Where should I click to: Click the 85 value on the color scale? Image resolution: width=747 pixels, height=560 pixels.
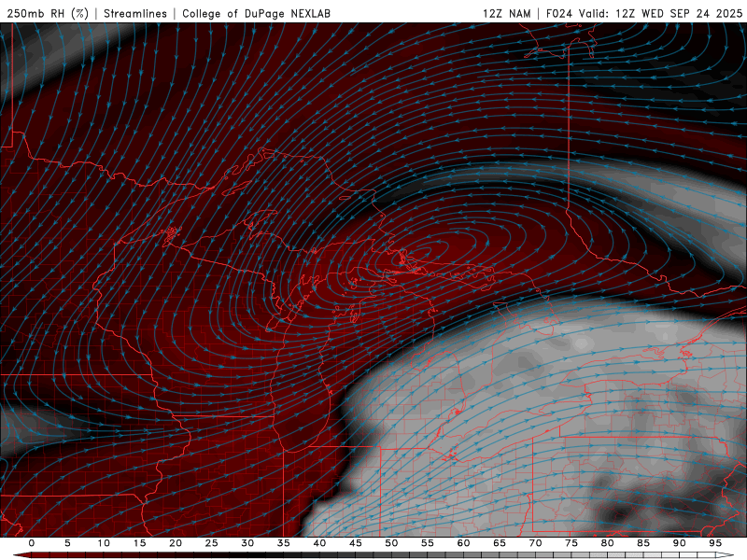(x=643, y=543)
